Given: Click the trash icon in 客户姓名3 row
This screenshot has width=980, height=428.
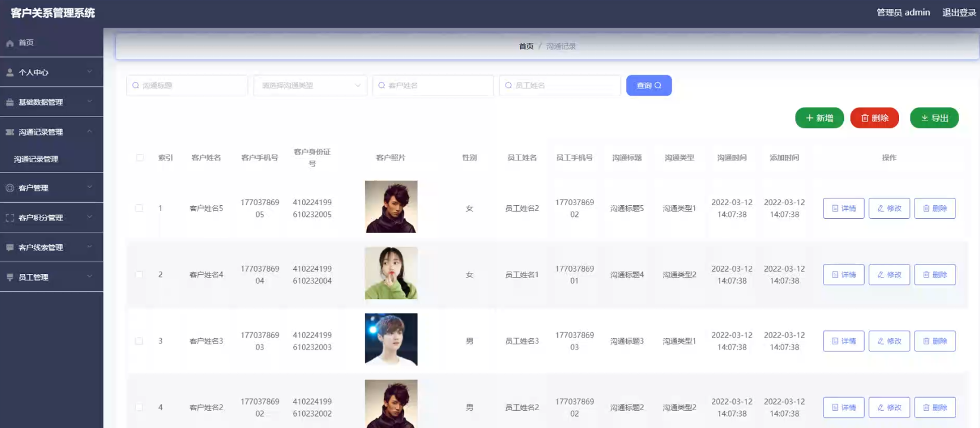Looking at the screenshot, I should click(x=926, y=341).
